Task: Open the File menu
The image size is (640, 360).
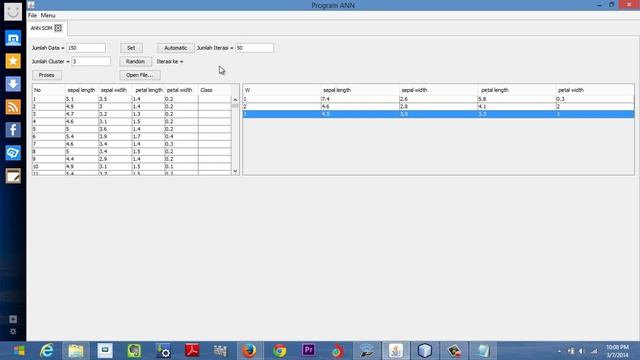Action: click(x=32, y=15)
